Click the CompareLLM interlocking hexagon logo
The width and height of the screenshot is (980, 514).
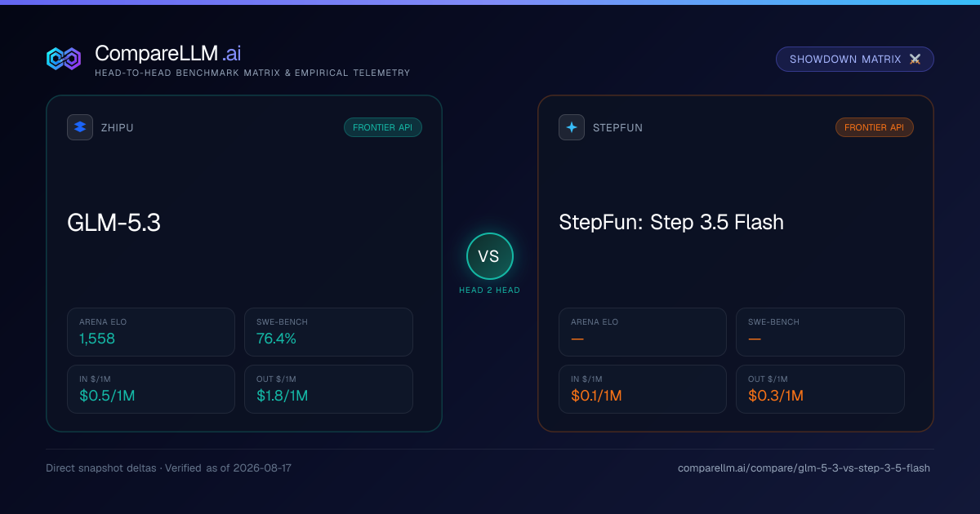(x=64, y=59)
